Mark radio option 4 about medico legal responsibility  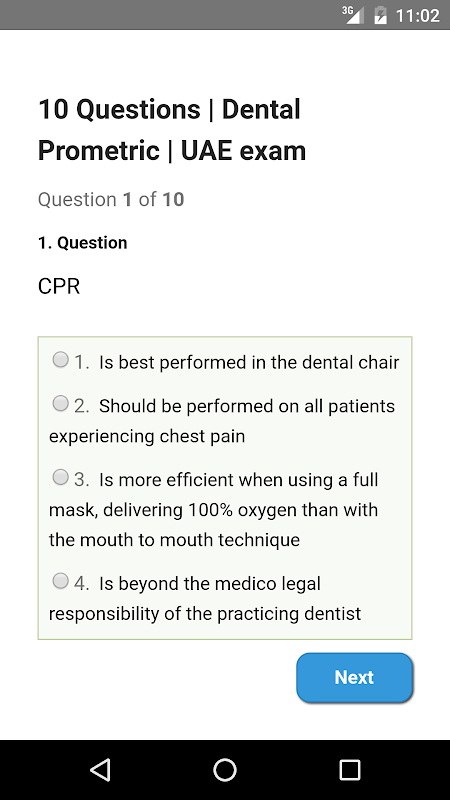click(x=60, y=581)
